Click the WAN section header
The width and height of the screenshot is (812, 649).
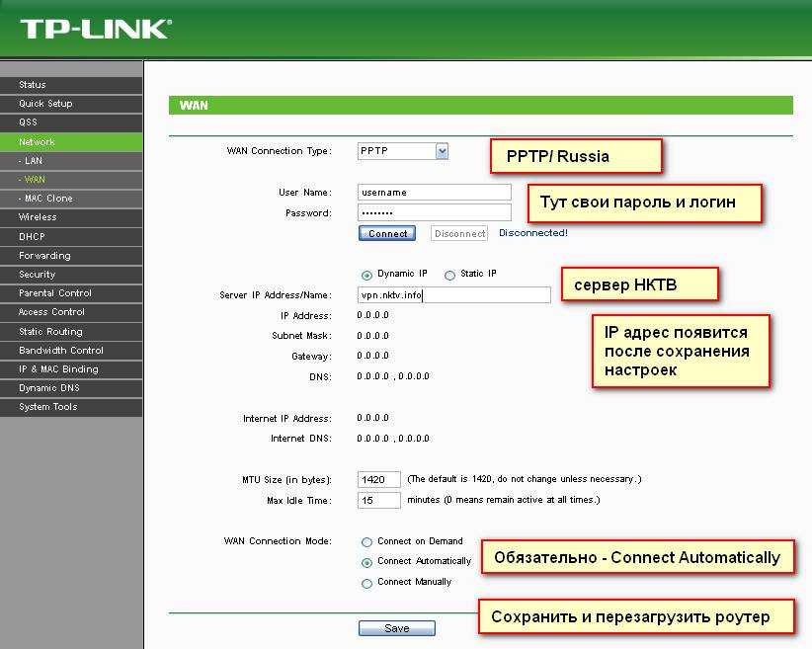click(480, 105)
